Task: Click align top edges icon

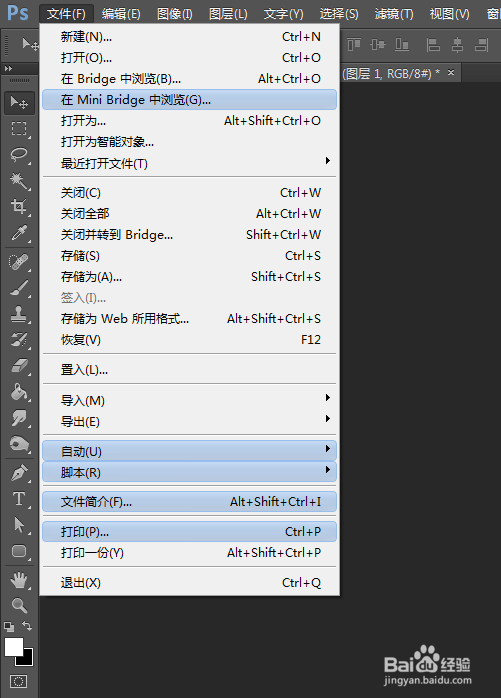Action: point(354,45)
